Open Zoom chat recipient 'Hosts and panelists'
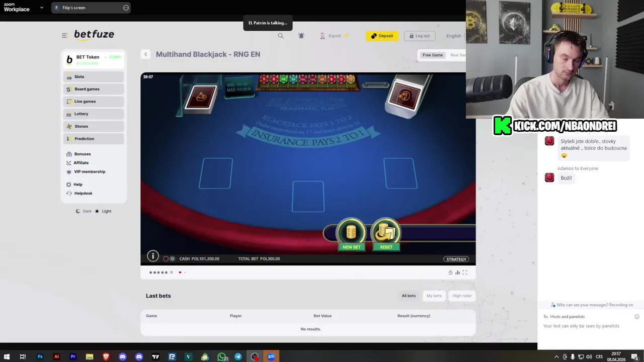 568,317
